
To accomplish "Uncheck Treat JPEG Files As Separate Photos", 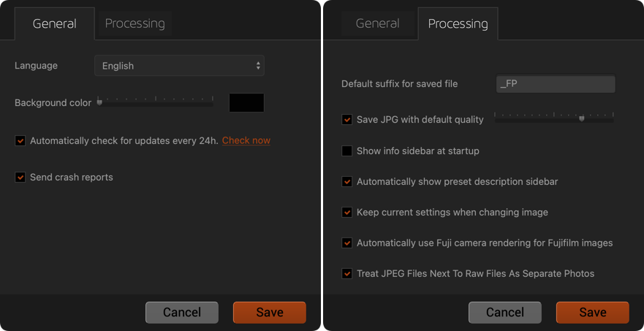I will [347, 274].
